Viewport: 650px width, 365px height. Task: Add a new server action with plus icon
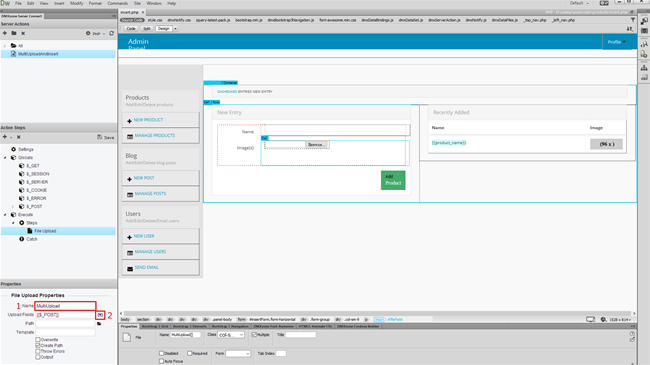[5, 33]
